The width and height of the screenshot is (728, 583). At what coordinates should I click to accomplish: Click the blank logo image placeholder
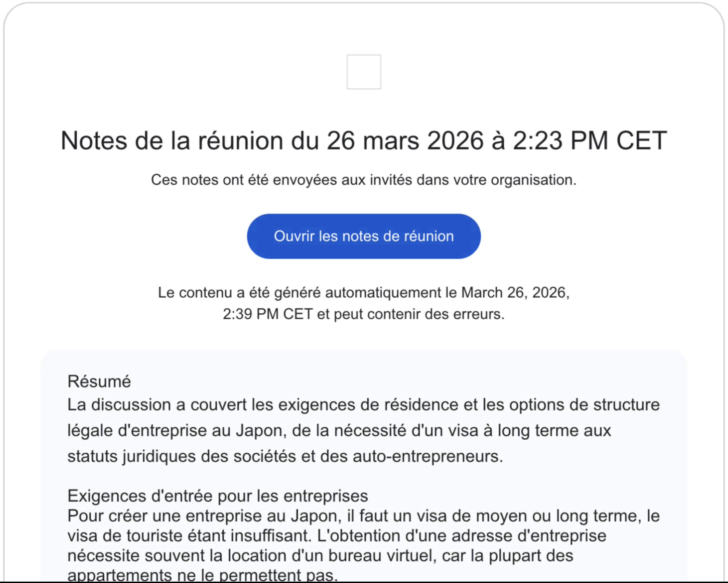tap(364, 72)
